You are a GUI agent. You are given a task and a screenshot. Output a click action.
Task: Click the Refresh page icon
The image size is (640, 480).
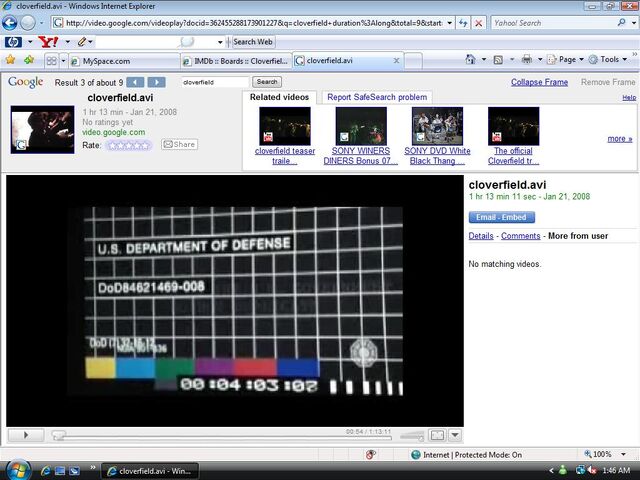463,23
